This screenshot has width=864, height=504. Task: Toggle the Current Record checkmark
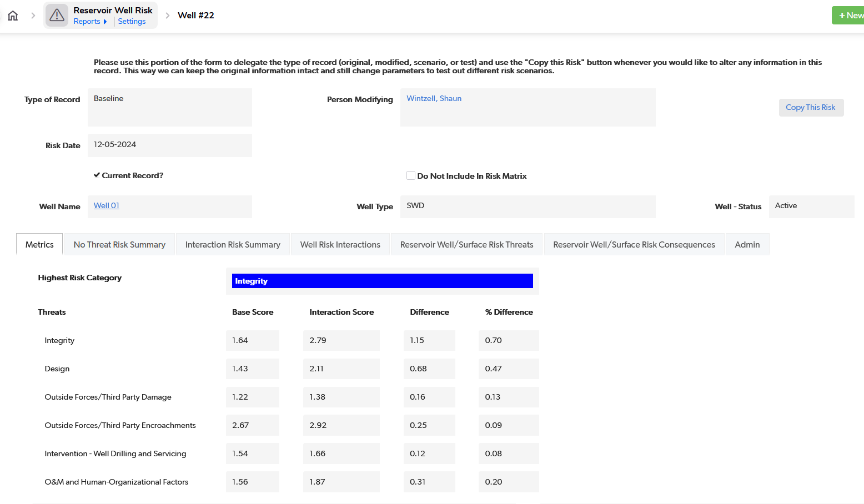click(x=97, y=175)
